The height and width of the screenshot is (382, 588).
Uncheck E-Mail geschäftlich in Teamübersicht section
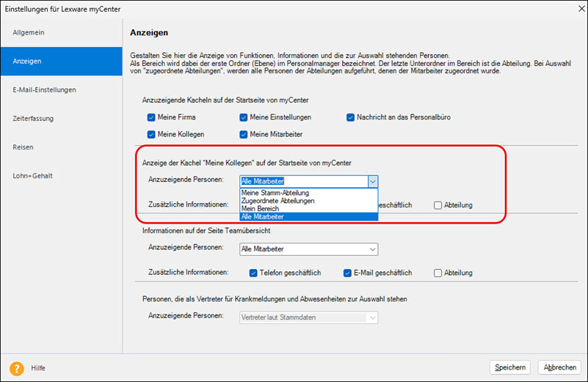tap(348, 273)
